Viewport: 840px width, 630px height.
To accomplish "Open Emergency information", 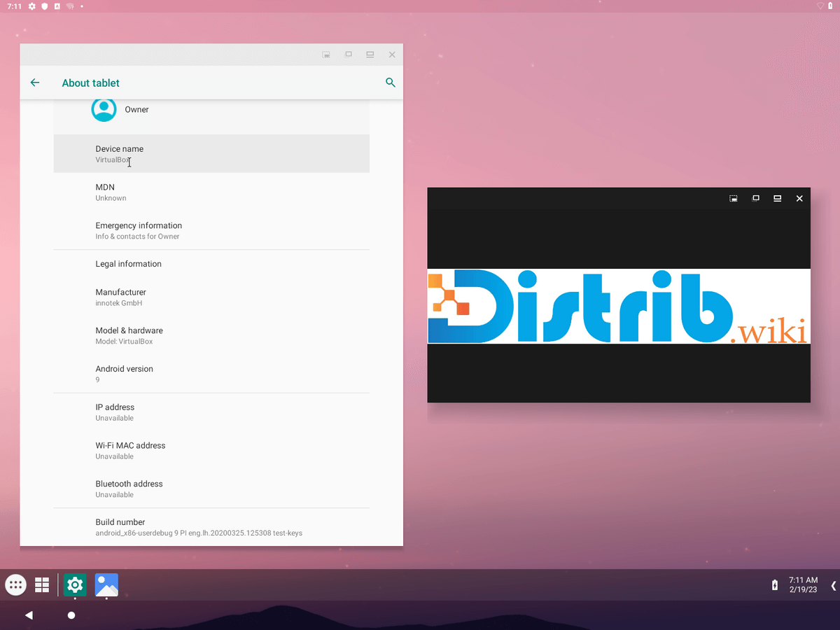I will click(211, 230).
